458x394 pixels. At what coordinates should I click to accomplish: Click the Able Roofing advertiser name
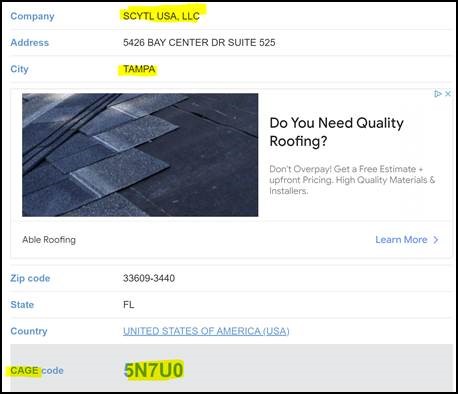[49, 240]
